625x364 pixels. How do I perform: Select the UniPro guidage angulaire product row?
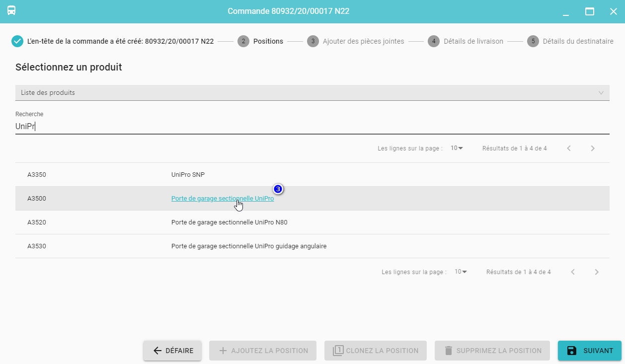(312, 246)
